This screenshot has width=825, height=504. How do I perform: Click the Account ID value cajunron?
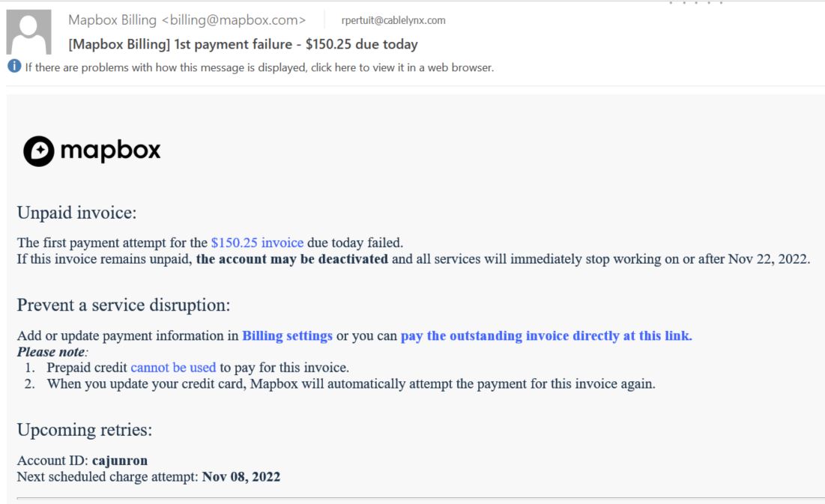click(120, 461)
